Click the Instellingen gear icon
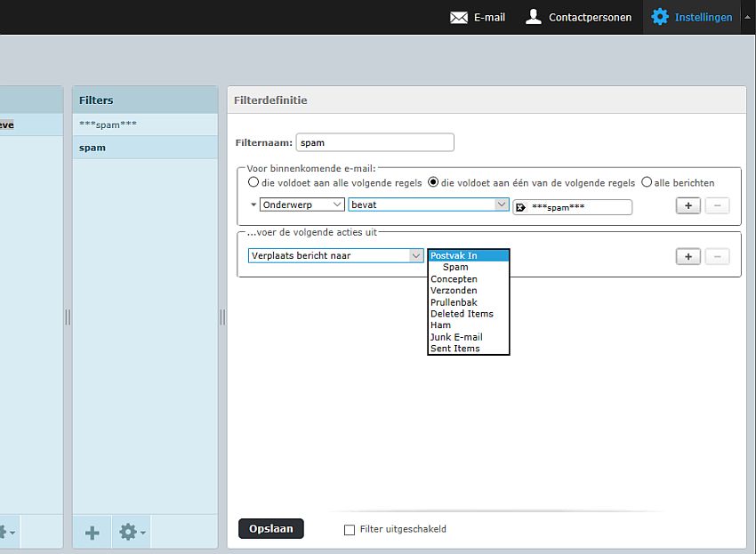The height and width of the screenshot is (554, 756). click(660, 17)
